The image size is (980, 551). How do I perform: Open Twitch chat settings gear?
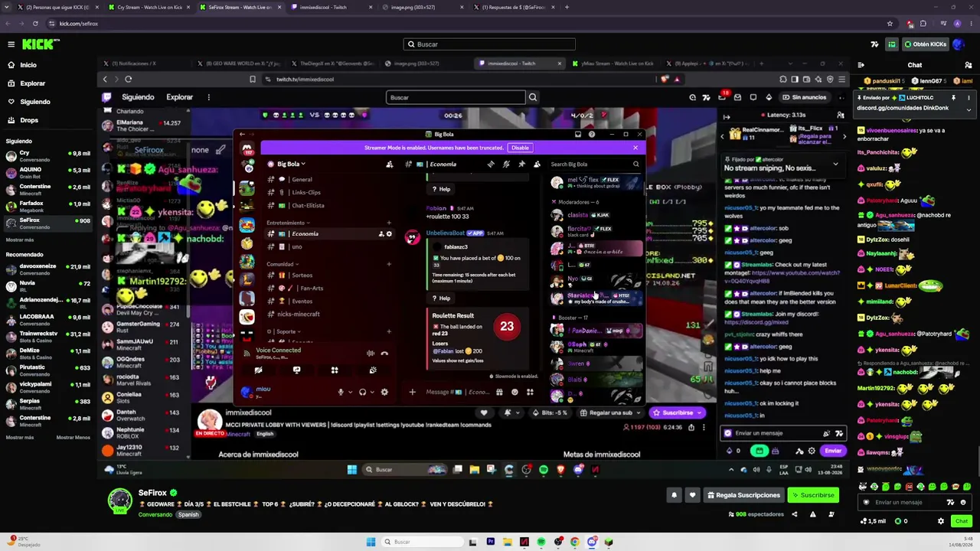[812, 451]
